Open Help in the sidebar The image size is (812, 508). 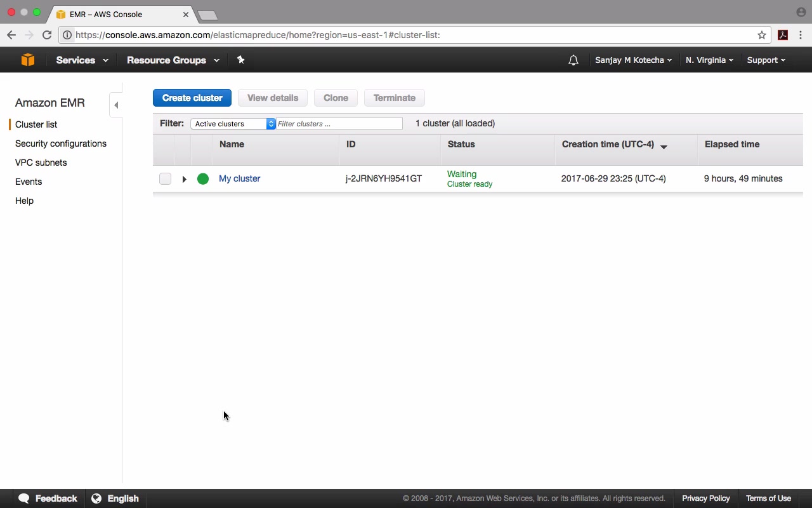coord(24,201)
